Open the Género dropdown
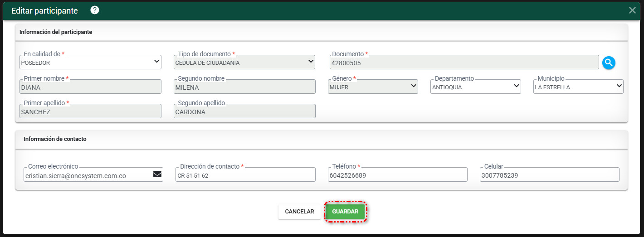Image resolution: width=644 pixels, height=237 pixels. 373,87
